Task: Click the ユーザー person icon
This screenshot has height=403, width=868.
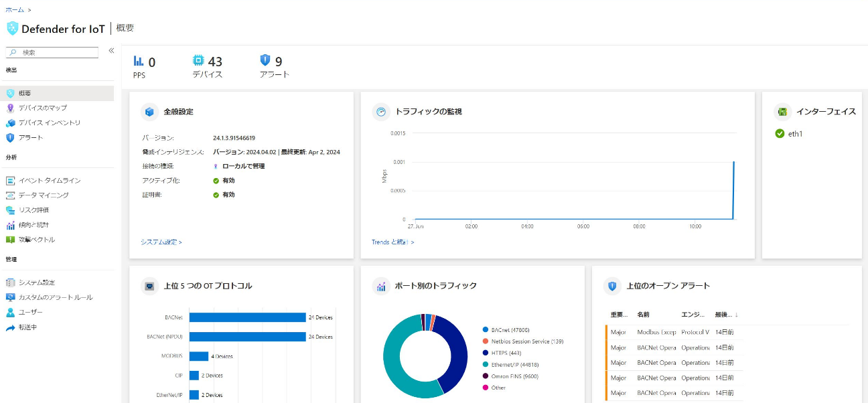Action: pyautogui.click(x=10, y=312)
